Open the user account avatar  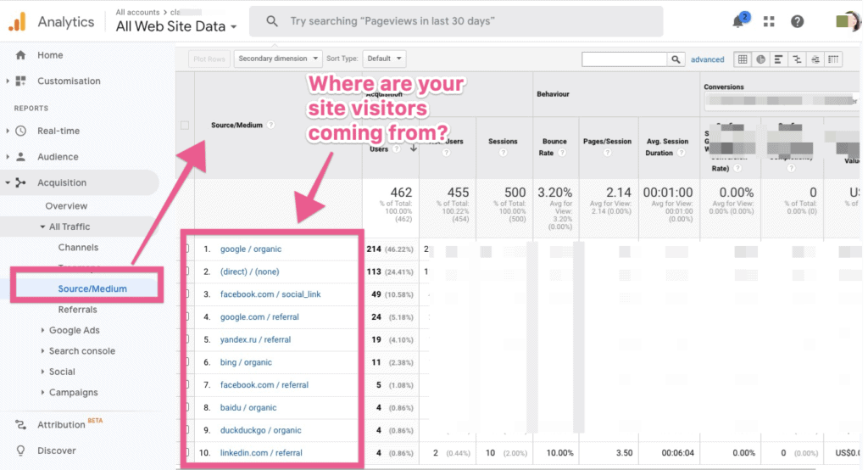pos(848,21)
